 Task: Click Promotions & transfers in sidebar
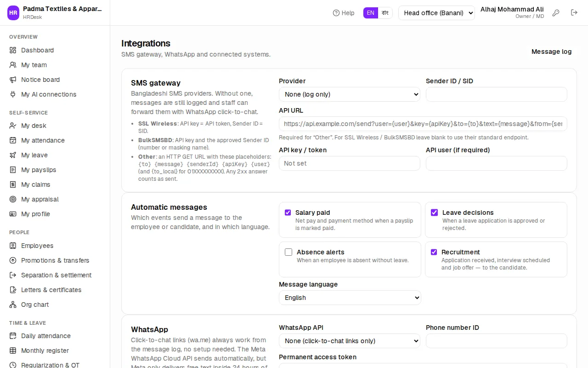tap(55, 260)
